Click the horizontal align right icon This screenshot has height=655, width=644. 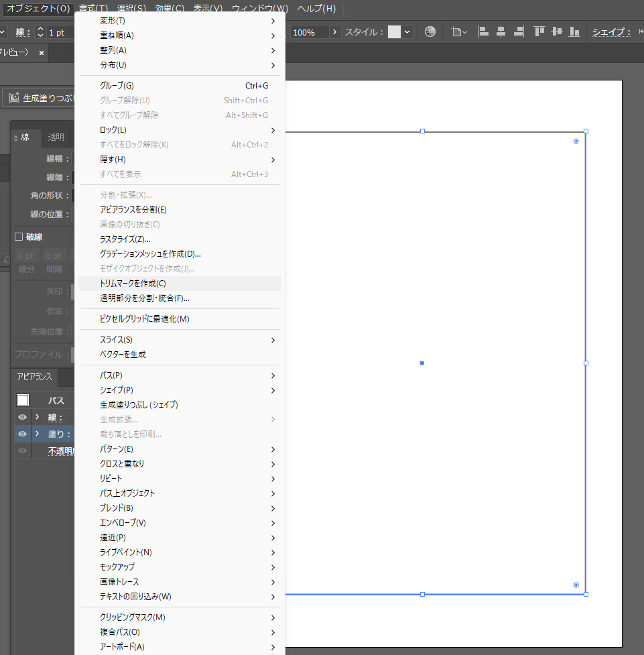click(518, 32)
